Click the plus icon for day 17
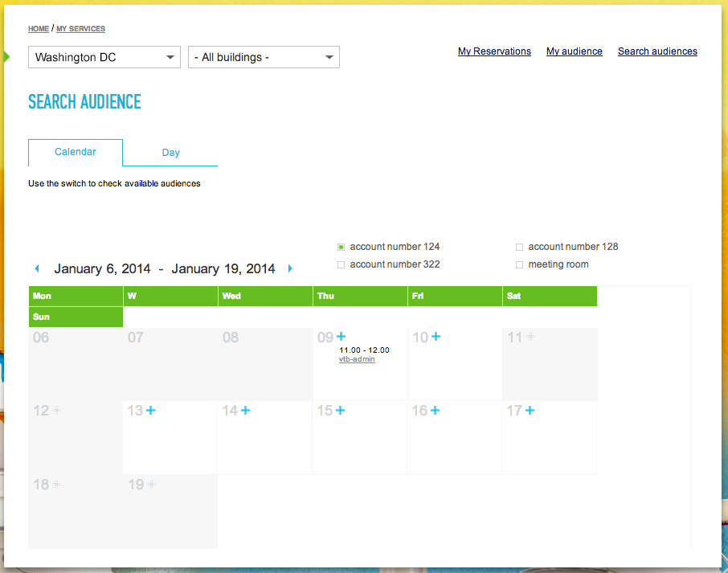The height and width of the screenshot is (573, 728). [x=530, y=410]
